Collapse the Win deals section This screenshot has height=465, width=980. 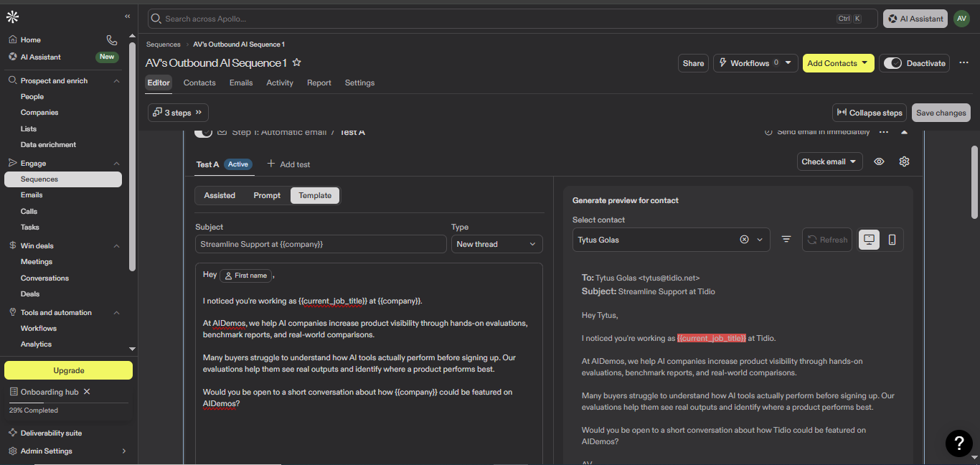116,246
